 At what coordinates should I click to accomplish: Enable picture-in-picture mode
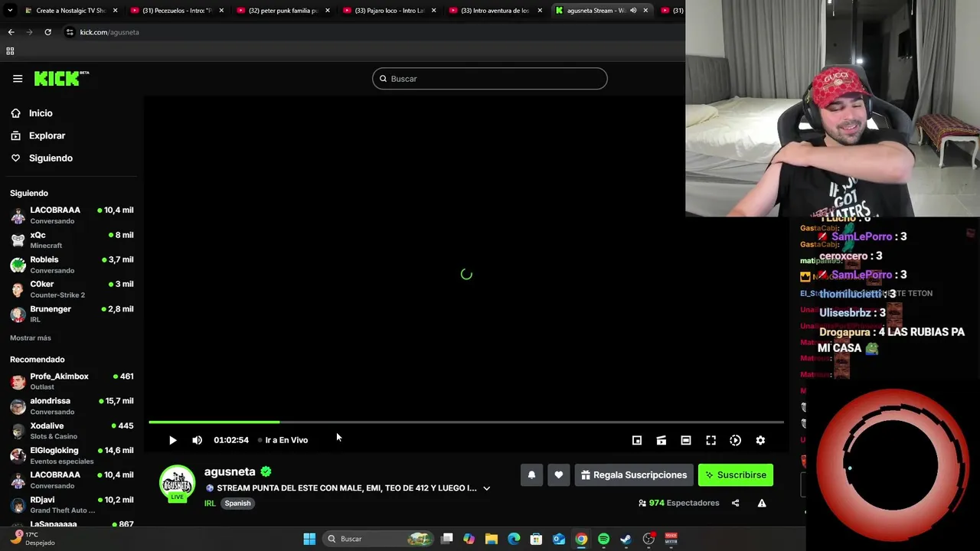637,440
